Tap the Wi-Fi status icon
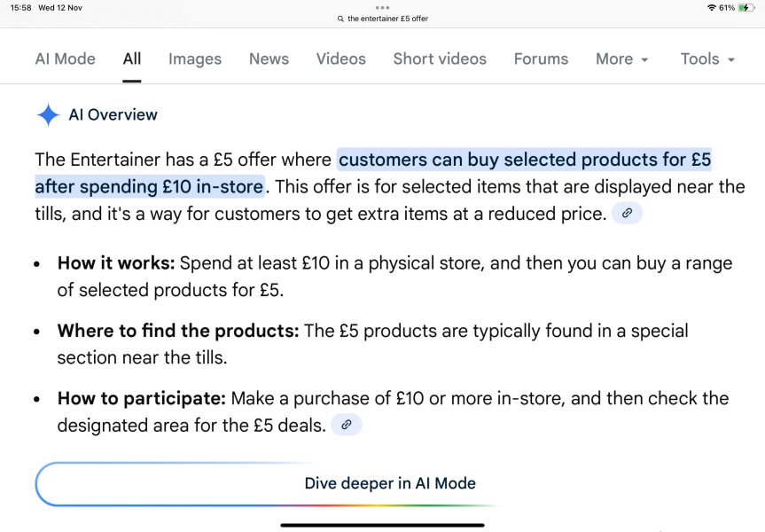The width and height of the screenshot is (765, 532). (711, 7)
